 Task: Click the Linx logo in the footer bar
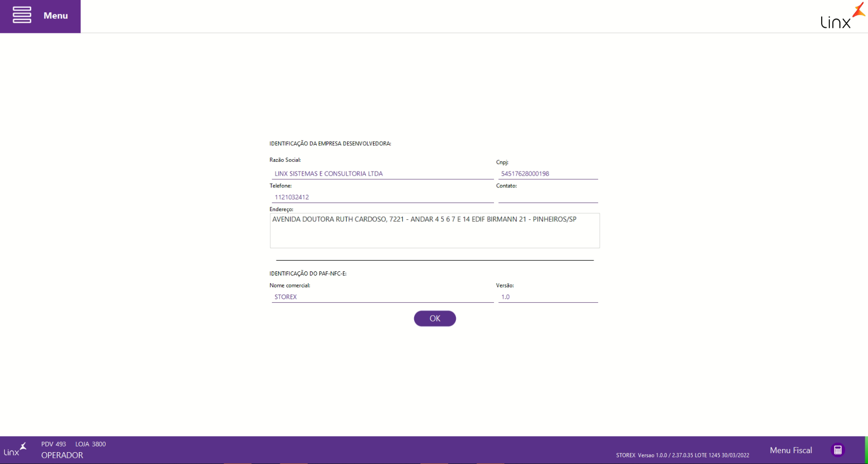coord(15,450)
